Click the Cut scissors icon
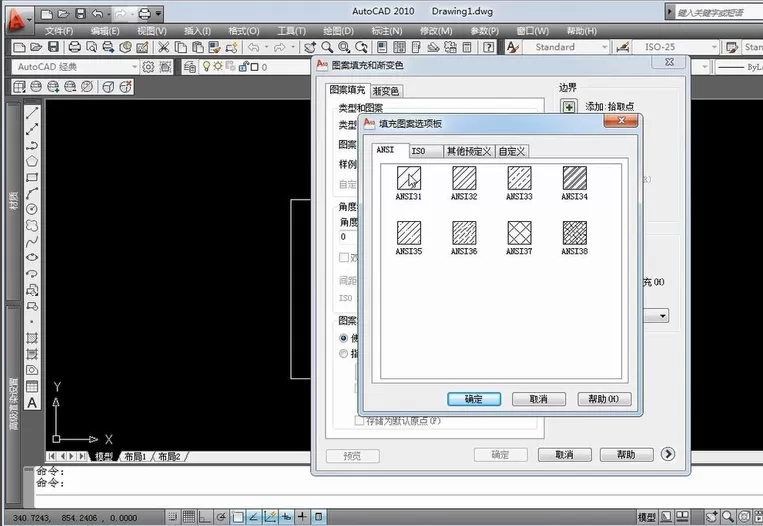The image size is (763, 526). pyautogui.click(x=164, y=47)
